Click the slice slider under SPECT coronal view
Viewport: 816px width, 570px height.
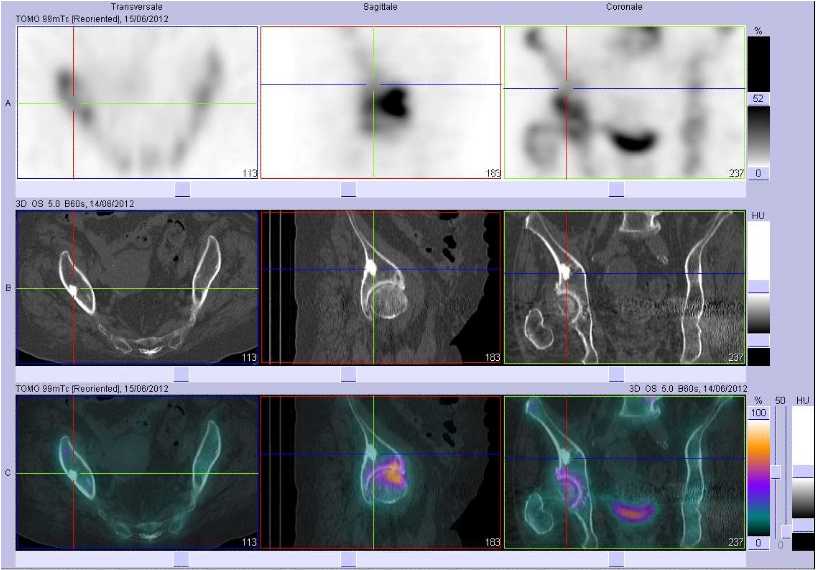[x=616, y=189]
